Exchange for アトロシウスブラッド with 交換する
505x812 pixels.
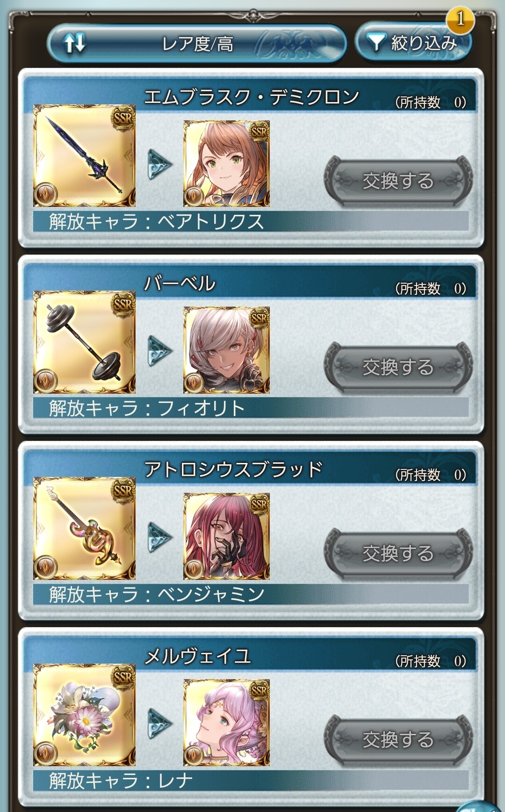point(398,553)
